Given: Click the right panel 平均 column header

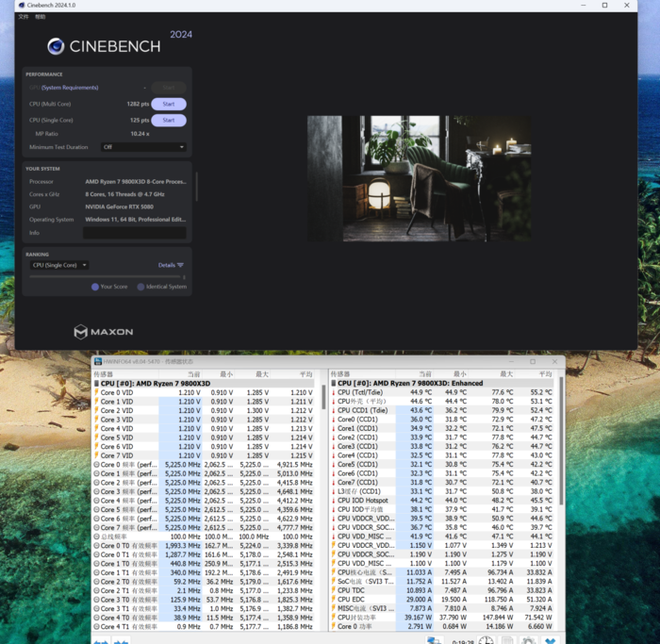Looking at the screenshot, I should coord(546,374).
